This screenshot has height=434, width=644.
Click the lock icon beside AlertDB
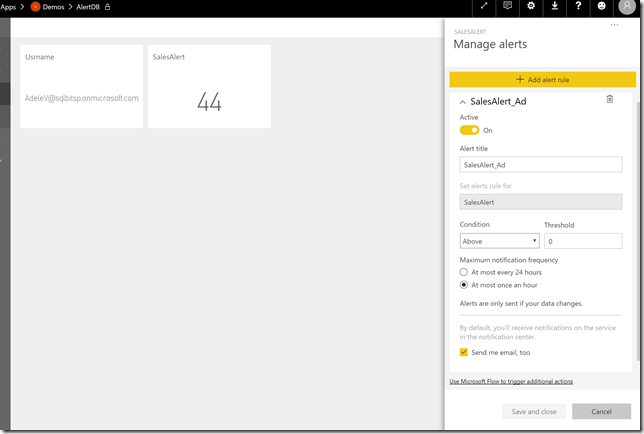click(x=107, y=7)
